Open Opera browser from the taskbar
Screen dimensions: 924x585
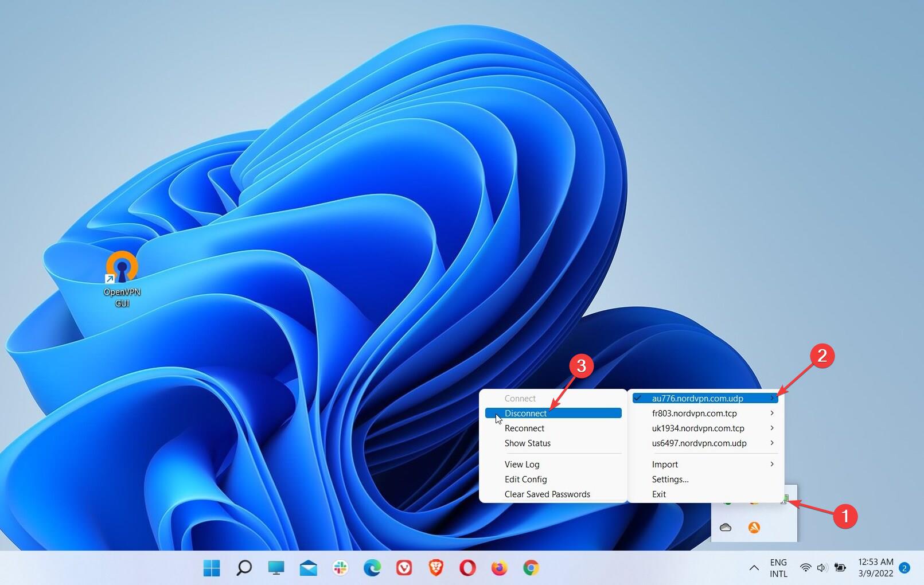[x=467, y=568]
